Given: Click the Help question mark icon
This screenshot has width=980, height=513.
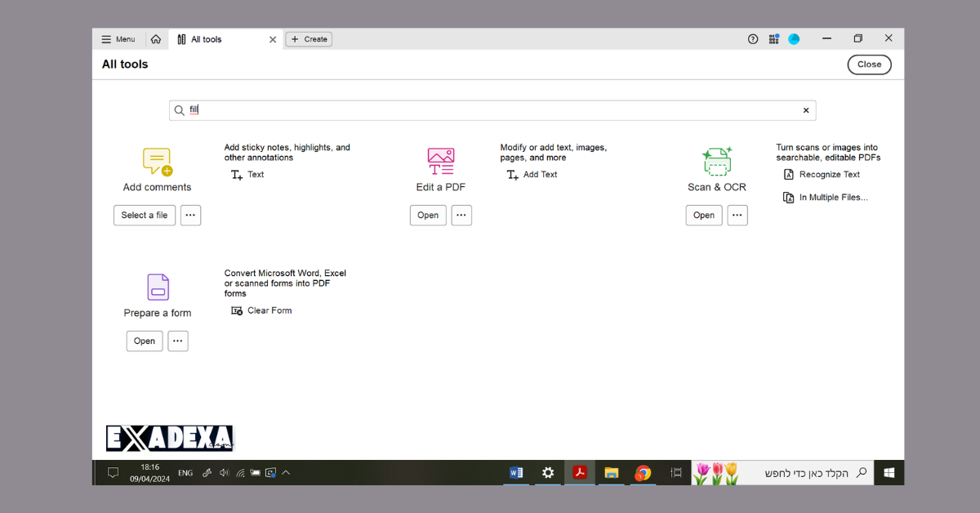Looking at the screenshot, I should [752, 38].
